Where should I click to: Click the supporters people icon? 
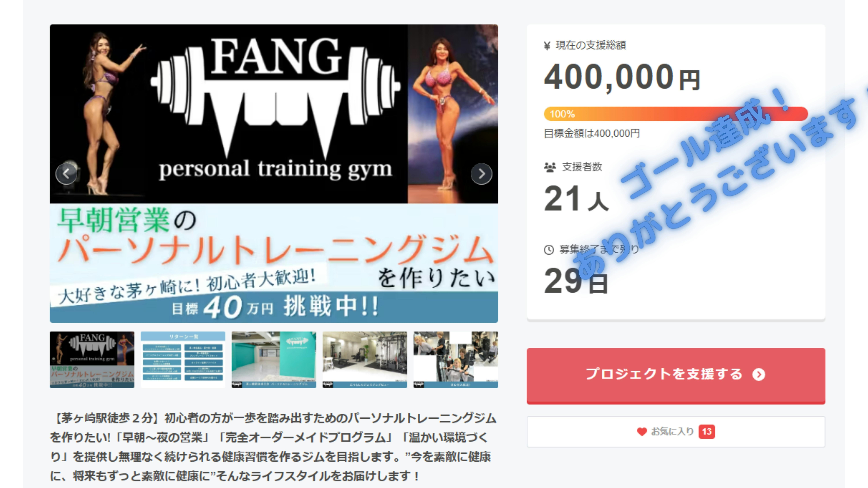(550, 167)
